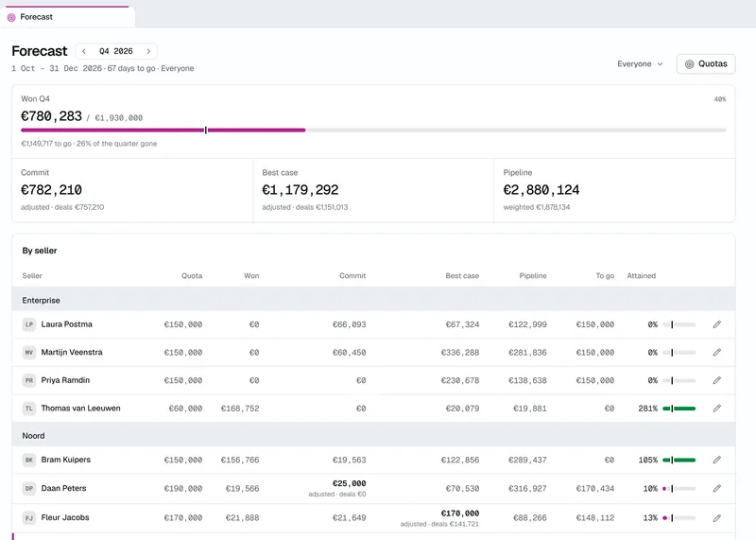This screenshot has height=540, width=756.
Task: Edit Priya Ramdin's forecast with pencil icon
Action: click(717, 381)
